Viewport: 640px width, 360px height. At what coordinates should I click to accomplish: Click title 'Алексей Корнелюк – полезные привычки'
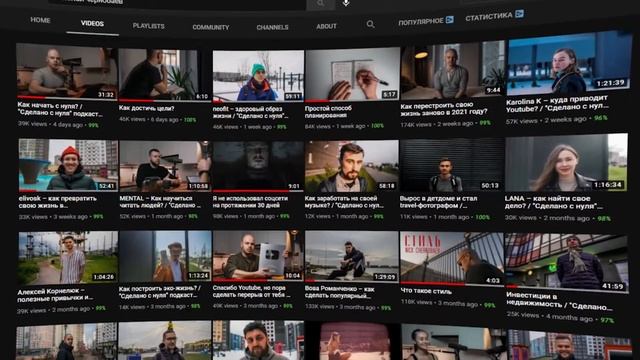[55, 294]
